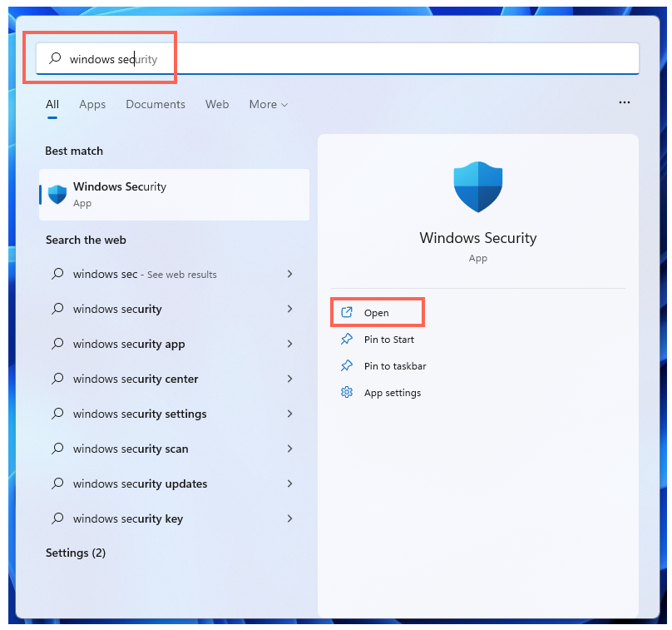Screen dimensions: 672x630
Task: Click the search icon next to 'windows security center'
Action: coord(57,379)
